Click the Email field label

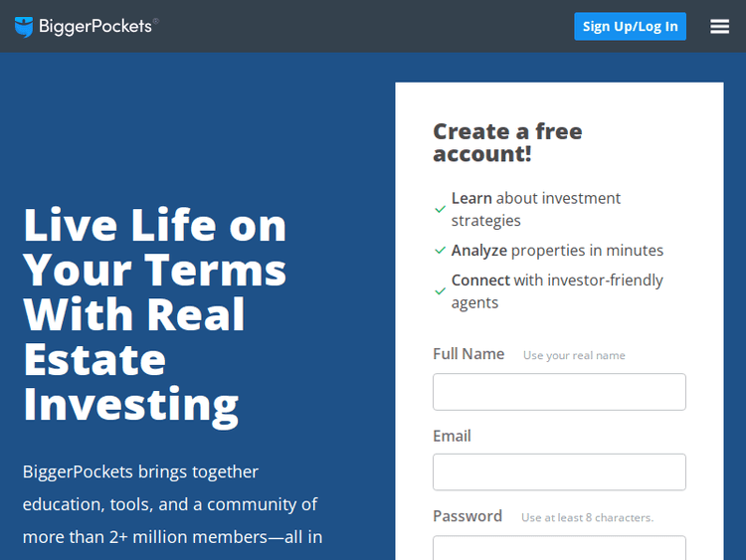[x=452, y=436]
